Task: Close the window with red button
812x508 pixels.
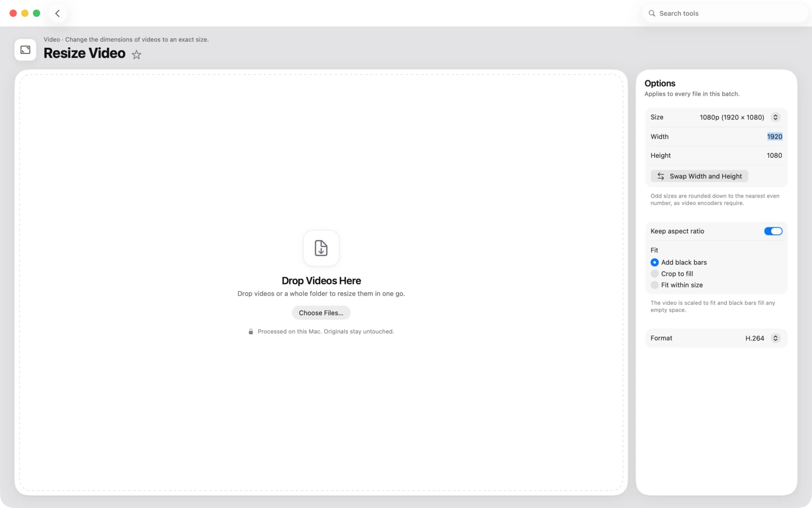Action: [x=13, y=13]
